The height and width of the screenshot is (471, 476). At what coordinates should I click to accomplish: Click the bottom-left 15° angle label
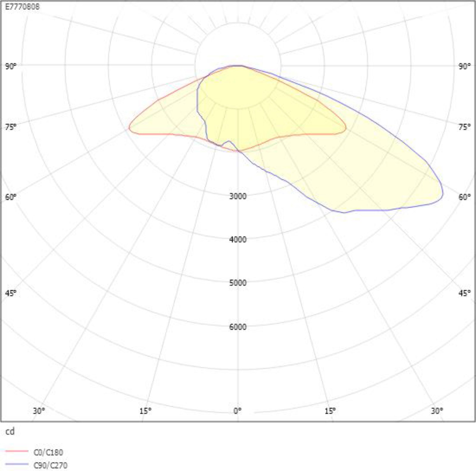point(145,411)
